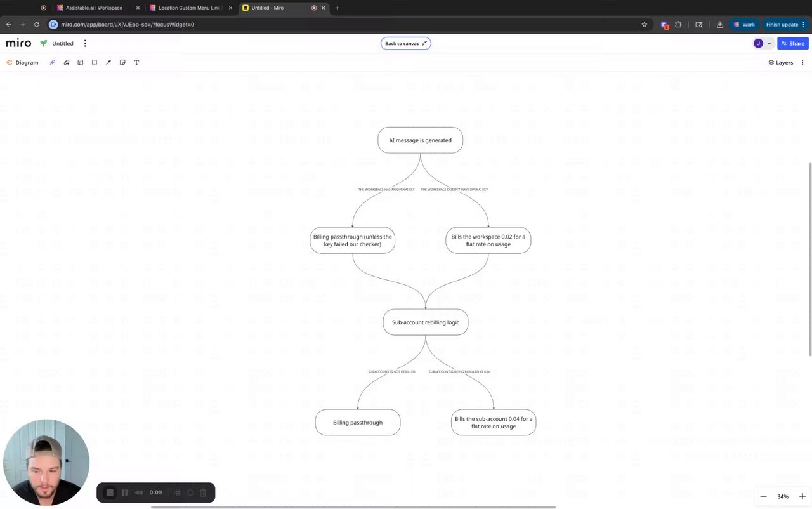The image size is (812, 509).
Task: Click "THE WORKSPACE DOESN'T HAVE OPENAI KEY" label
Action: click(454, 190)
